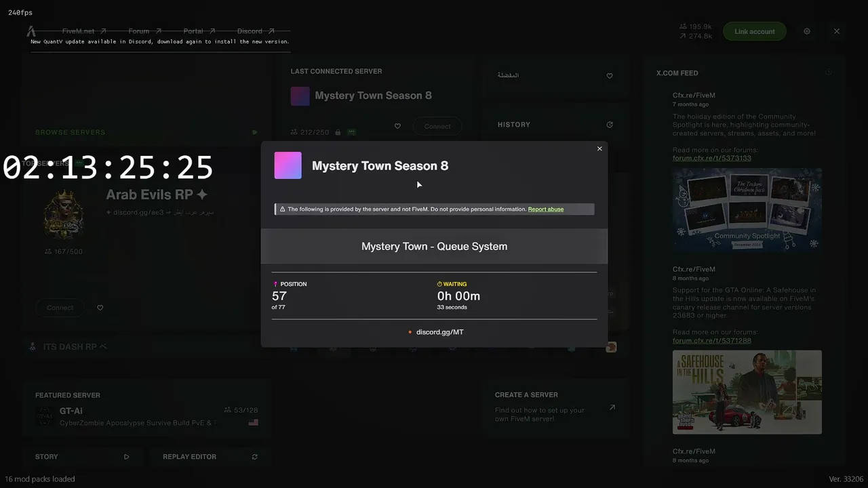Screen dimensions: 868x488
Task: Close the Mystery Town queue dialog
Action: click(599, 148)
